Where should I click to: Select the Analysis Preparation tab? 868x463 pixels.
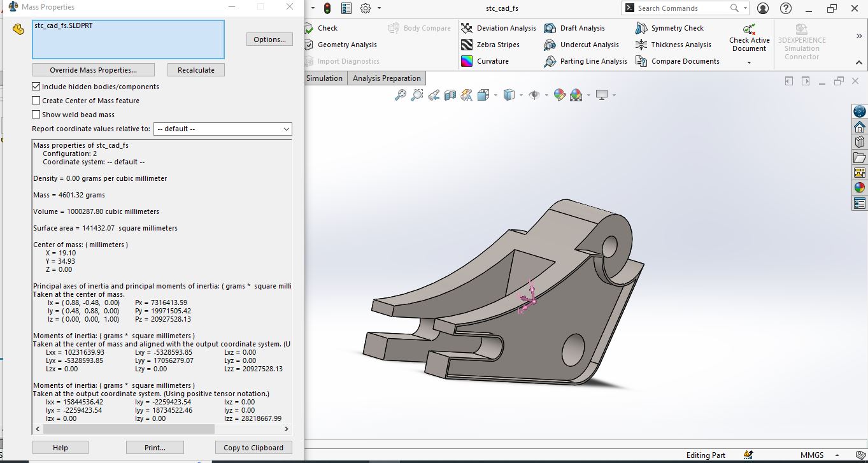tap(387, 78)
